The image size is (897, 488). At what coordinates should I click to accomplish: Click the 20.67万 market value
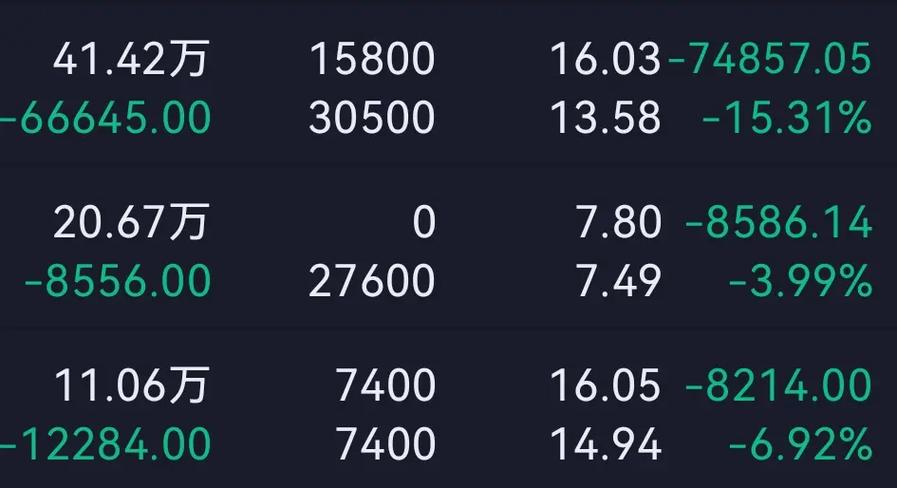[x=130, y=222]
